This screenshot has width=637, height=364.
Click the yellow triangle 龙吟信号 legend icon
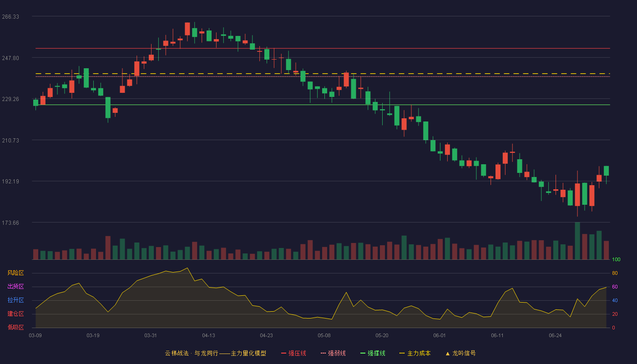coord(448,353)
